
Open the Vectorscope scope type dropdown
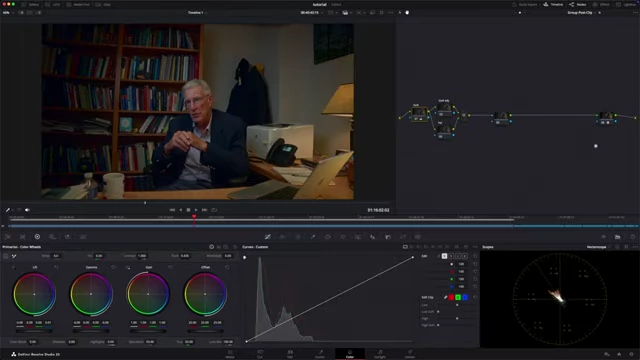pyautogui.click(x=599, y=247)
